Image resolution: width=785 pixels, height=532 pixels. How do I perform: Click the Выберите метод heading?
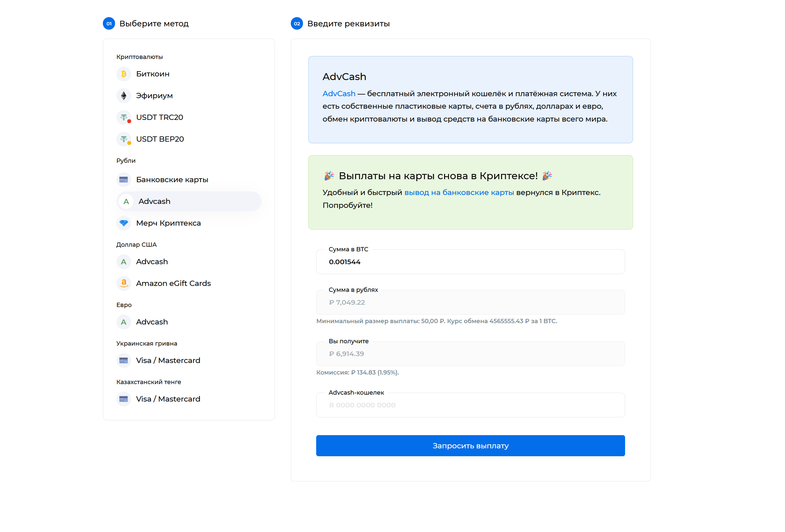pyautogui.click(x=154, y=24)
